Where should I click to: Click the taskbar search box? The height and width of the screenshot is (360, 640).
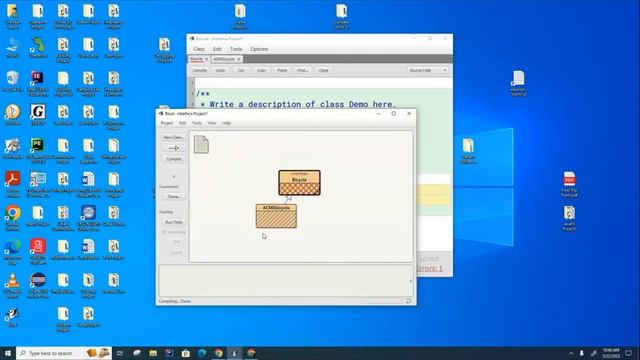point(64,353)
